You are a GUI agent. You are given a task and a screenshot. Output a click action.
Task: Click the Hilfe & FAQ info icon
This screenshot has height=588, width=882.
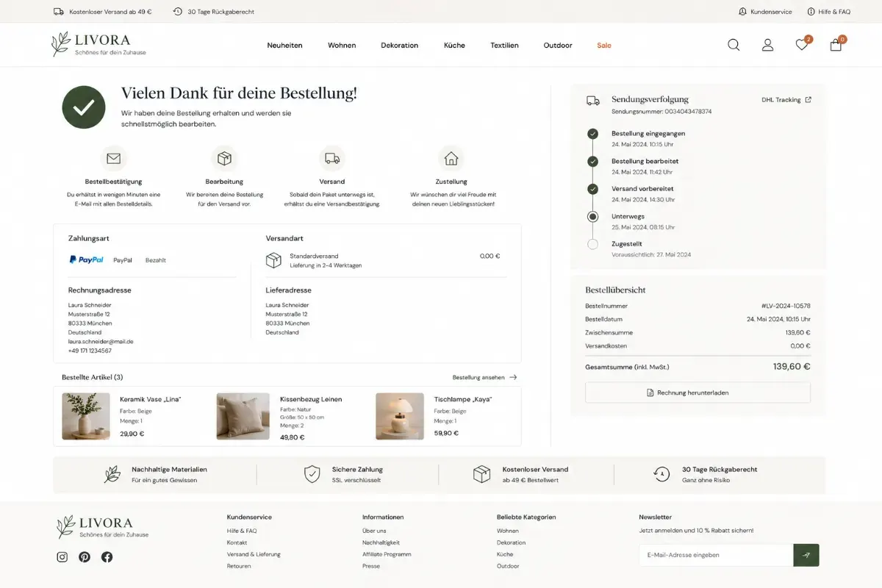tap(811, 12)
